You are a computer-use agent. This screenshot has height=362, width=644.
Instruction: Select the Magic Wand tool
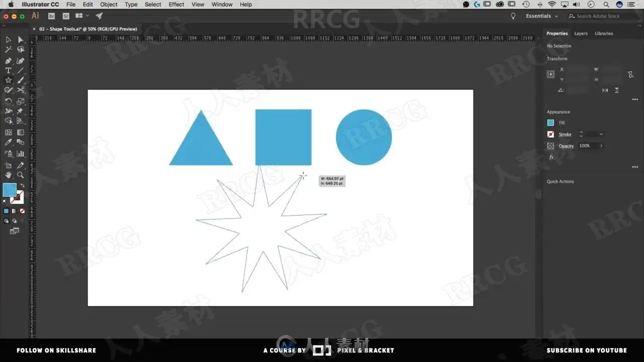tap(9, 50)
